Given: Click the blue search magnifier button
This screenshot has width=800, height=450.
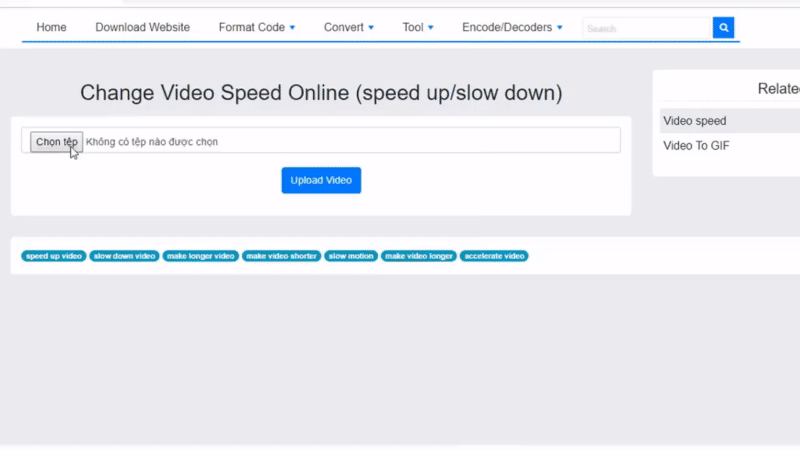Looking at the screenshot, I should [x=723, y=28].
